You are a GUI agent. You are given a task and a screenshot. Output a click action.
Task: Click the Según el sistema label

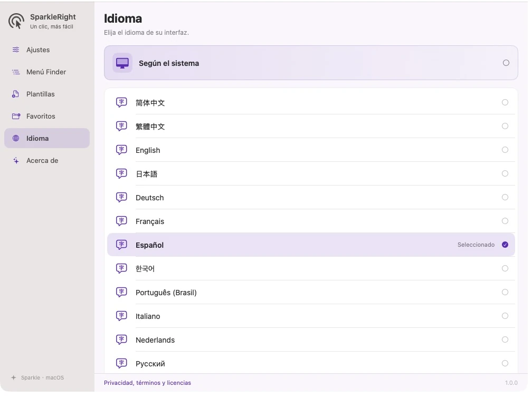(169, 63)
